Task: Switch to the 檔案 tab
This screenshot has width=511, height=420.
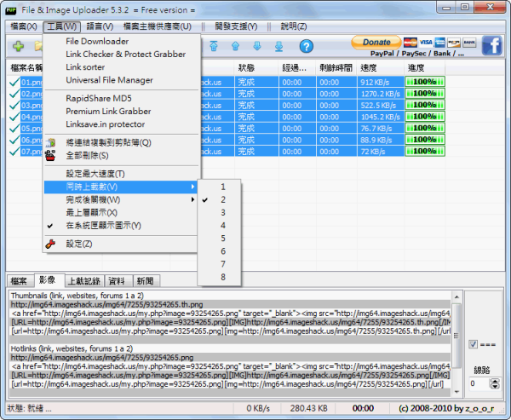Action: pyautogui.click(x=19, y=281)
